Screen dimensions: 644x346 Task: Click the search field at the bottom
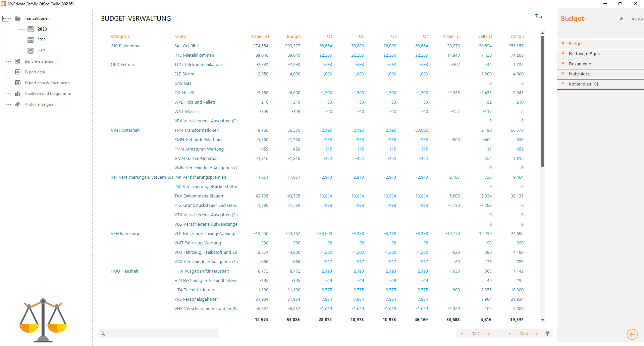click(158, 333)
